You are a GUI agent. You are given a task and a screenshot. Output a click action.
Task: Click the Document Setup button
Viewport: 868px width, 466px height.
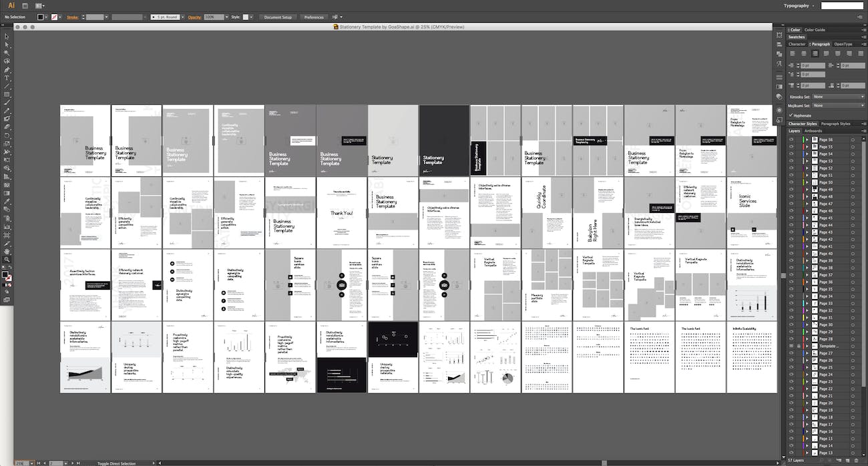[277, 17]
